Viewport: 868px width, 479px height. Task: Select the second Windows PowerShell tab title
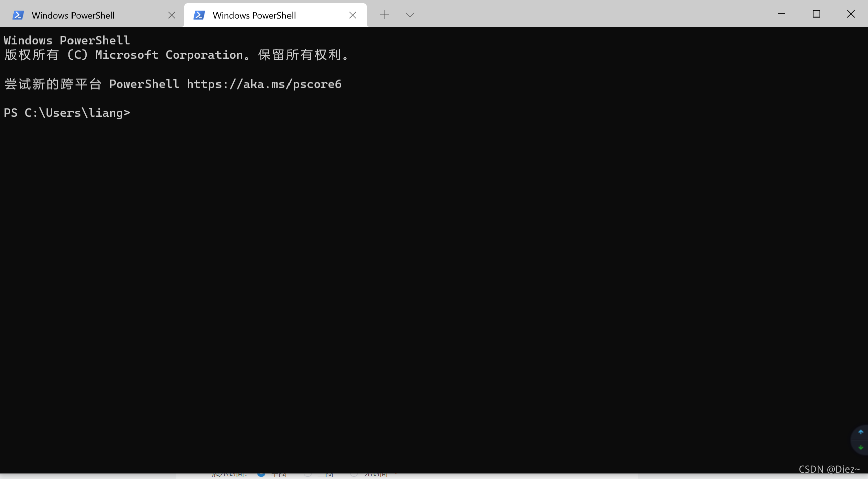tap(254, 15)
